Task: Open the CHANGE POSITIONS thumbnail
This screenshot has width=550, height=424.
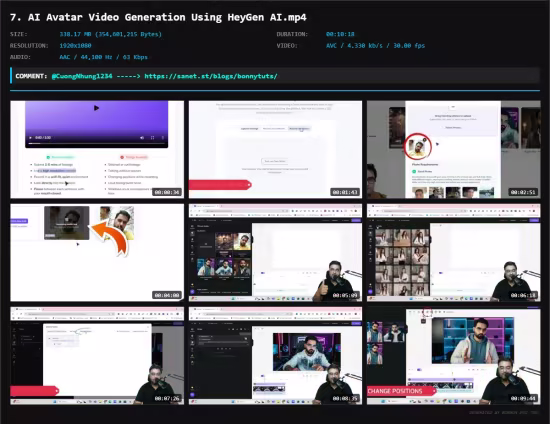Action: pyautogui.click(x=454, y=356)
